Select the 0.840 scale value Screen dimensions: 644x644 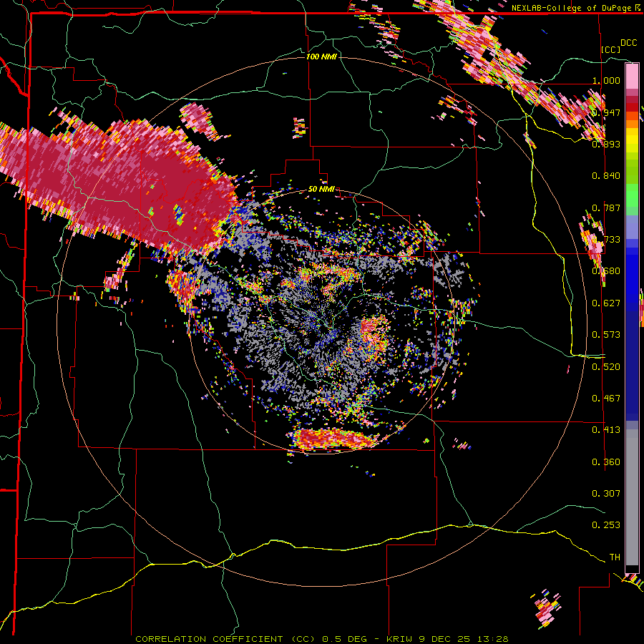(606, 176)
